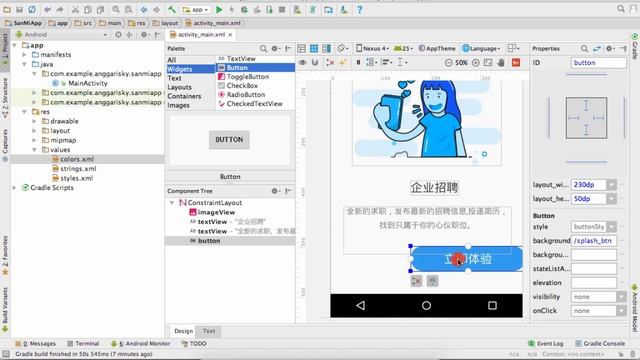This screenshot has height=360, width=640.
Task: Open the Nexus 4 device dropdown
Action: tap(372, 49)
